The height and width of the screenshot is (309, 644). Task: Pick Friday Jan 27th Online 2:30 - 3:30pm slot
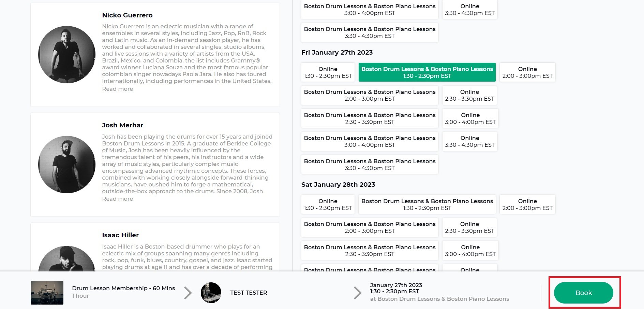(469, 95)
